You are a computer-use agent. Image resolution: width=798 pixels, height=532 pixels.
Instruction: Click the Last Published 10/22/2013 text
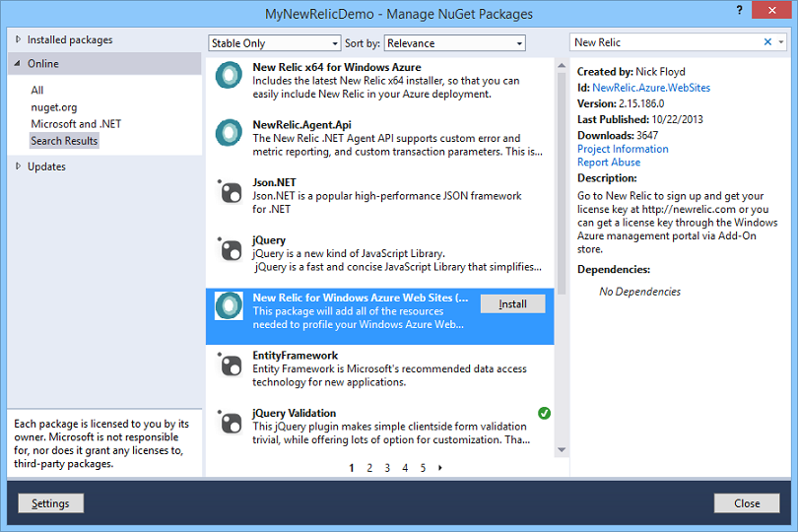[639, 119]
